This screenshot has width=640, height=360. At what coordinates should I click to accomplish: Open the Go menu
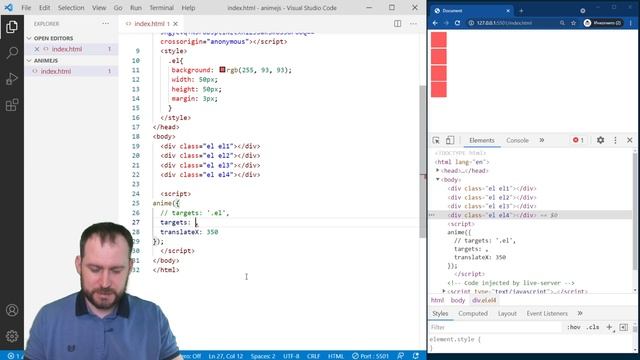[118, 8]
